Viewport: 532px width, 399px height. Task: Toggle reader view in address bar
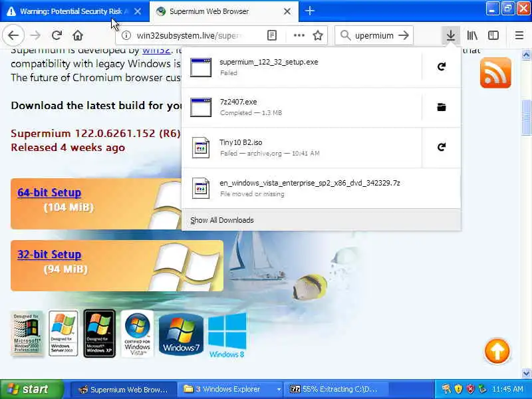(272, 35)
